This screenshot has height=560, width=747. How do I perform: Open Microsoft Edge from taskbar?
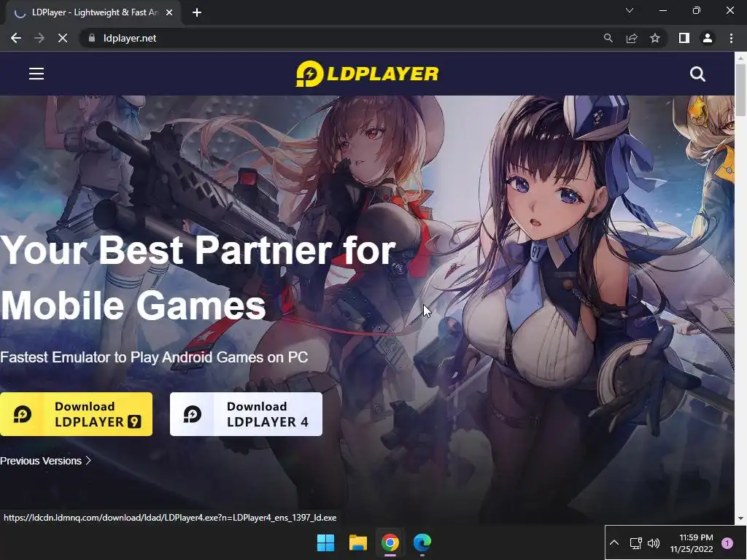pyautogui.click(x=422, y=542)
